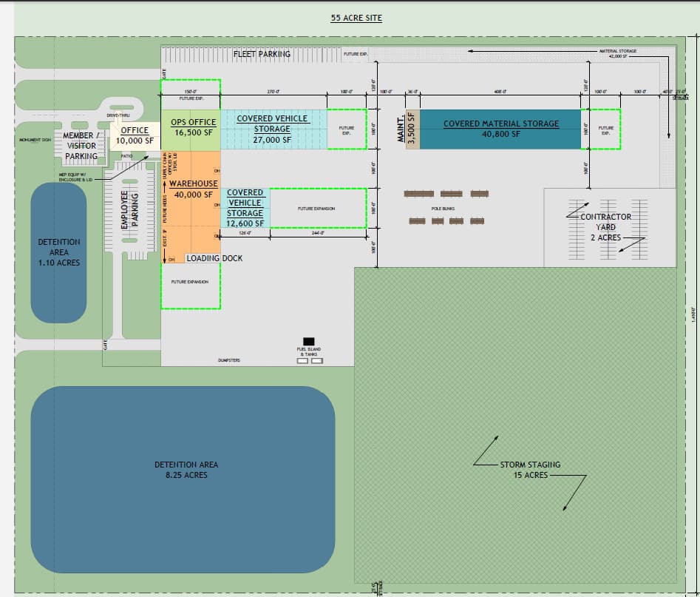This screenshot has width=700, height=597.
Task: Click the 'DUMPSTERS' label
Action: tap(229, 360)
